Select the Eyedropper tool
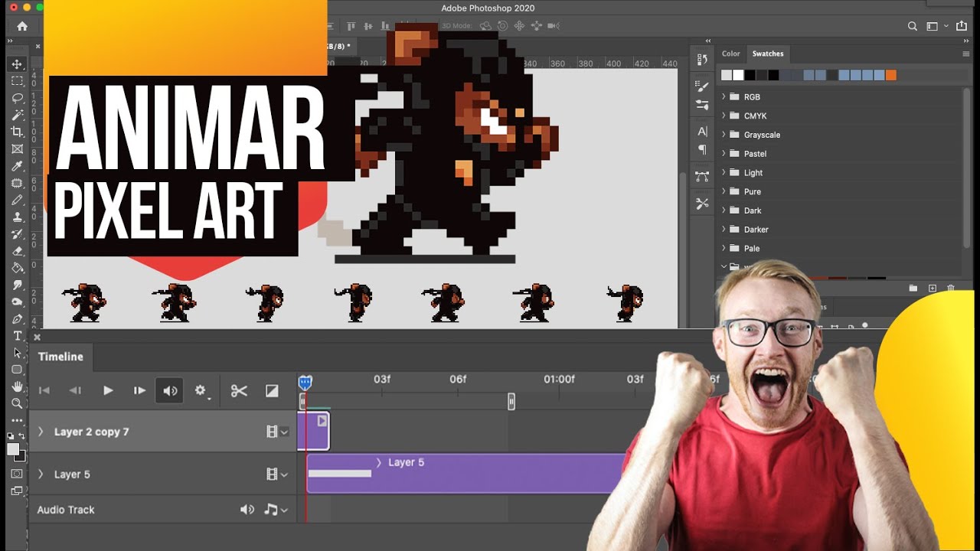Image resolution: width=980 pixels, height=551 pixels. [x=17, y=166]
